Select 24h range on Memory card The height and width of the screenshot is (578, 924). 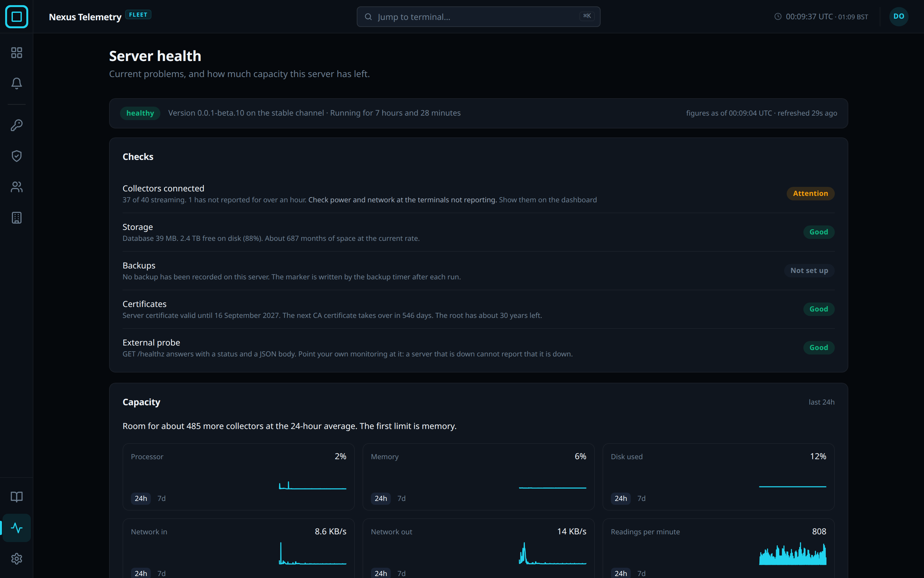coord(381,498)
